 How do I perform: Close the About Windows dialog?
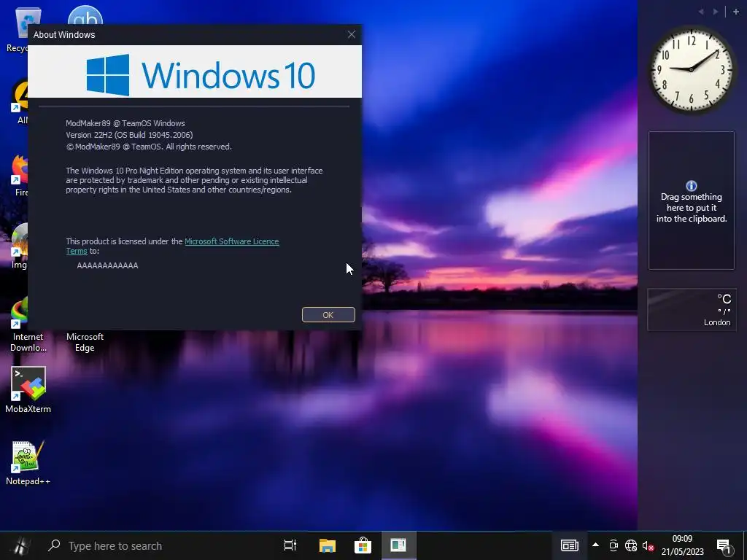352,34
